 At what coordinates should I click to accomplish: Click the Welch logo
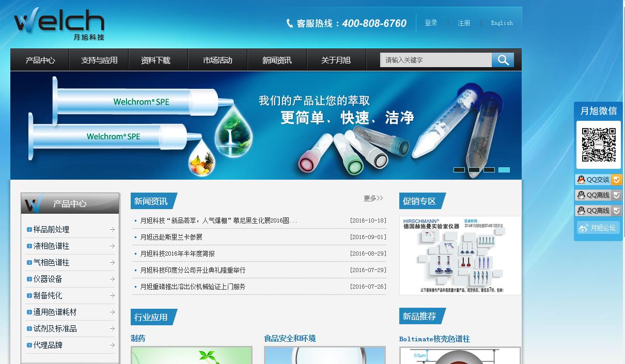point(59,24)
